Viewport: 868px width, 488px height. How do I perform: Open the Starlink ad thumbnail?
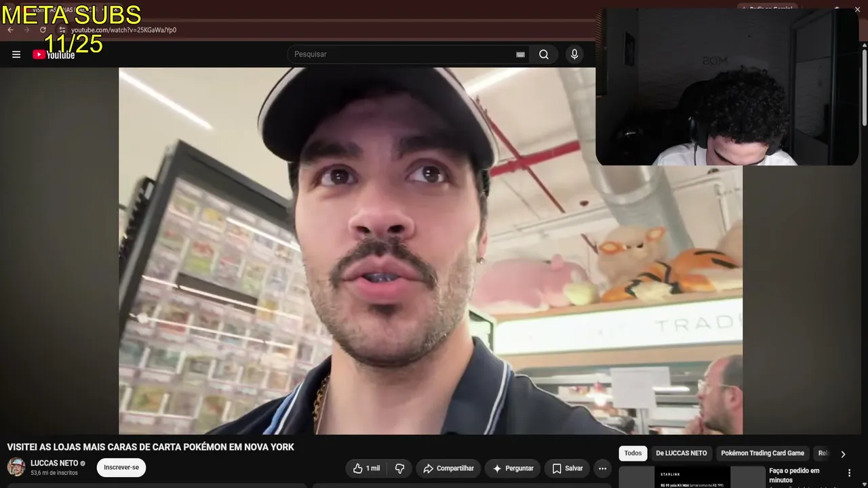point(692,477)
